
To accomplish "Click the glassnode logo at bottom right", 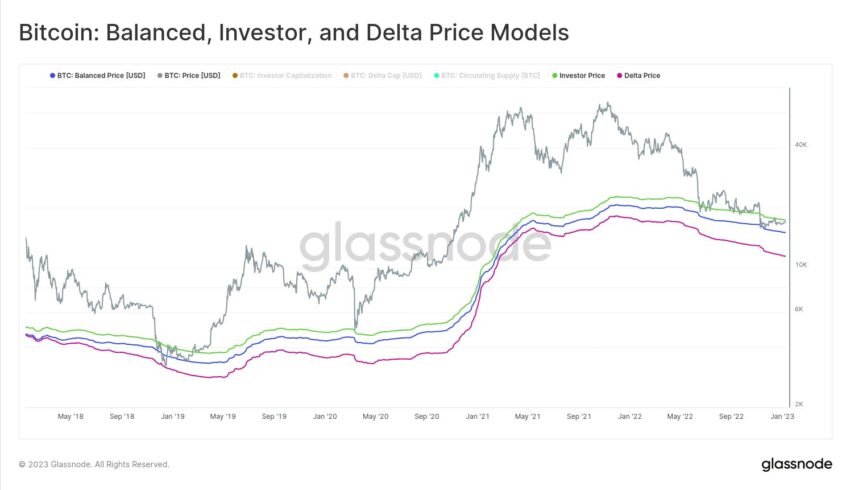I will (x=796, y=465).
